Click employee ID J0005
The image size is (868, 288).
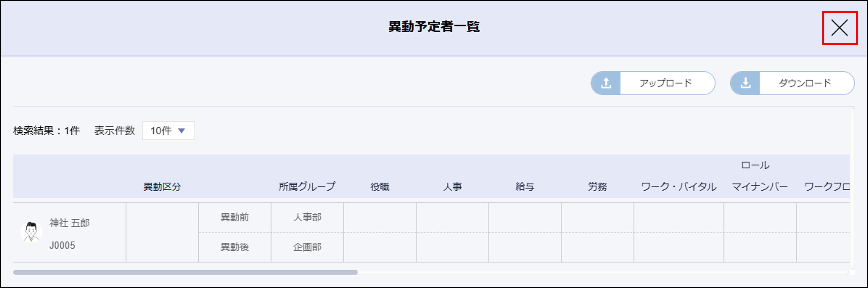click(x=62, y=245)
